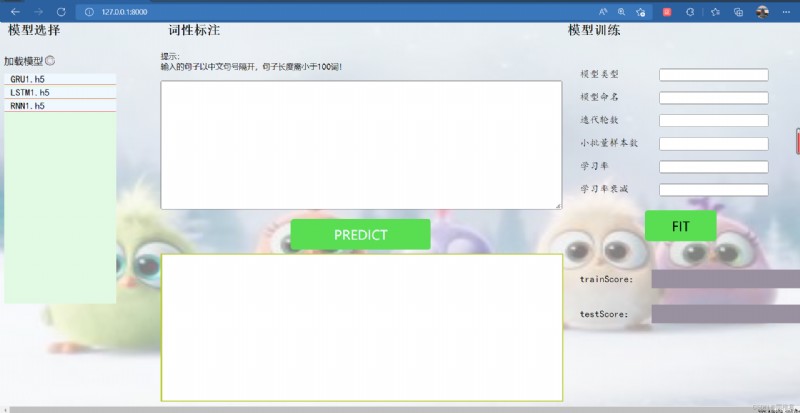This screenshot has height=413, width=800.
Task: Open the red extension icon
Action: (x=667, y=12)
